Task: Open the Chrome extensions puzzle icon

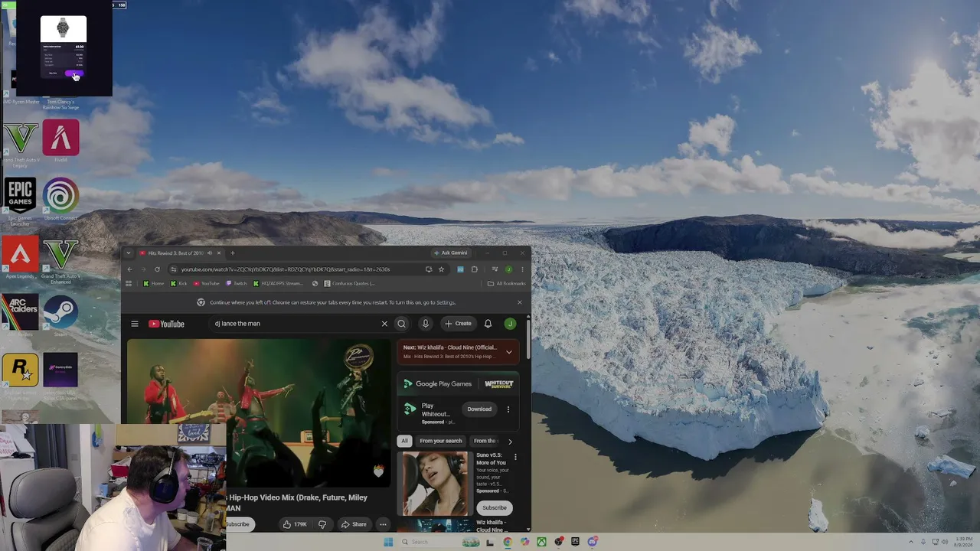Action: 475,269
